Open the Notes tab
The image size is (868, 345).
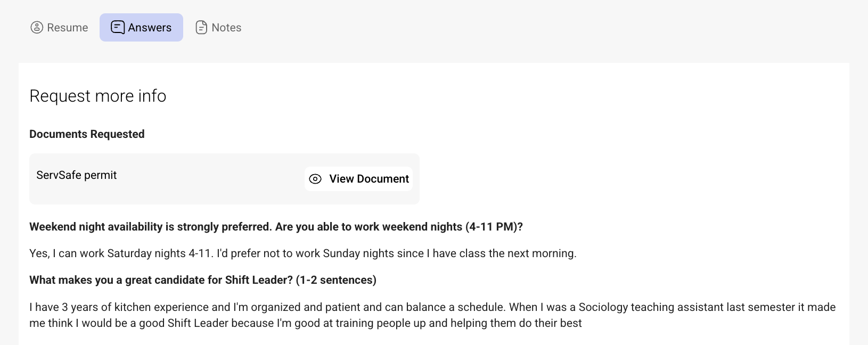coord(226,28)
